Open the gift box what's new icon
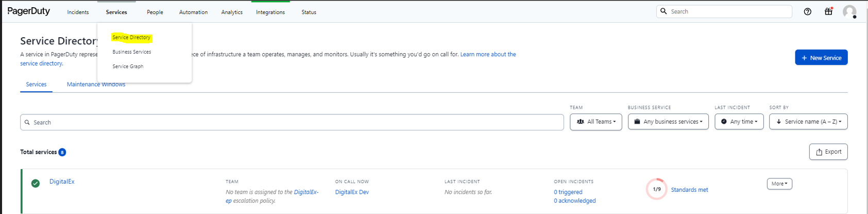Screen dimensions: 868x214 pos(828,11)
